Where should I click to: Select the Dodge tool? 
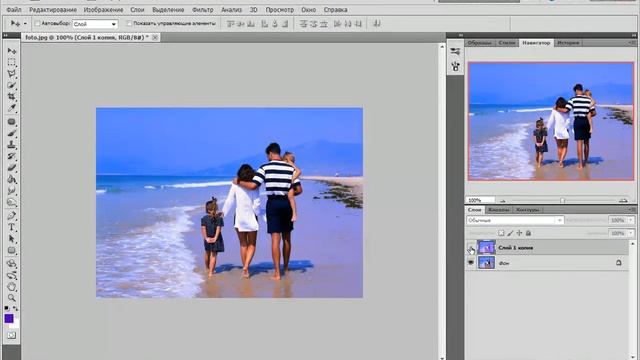coord(11,202)
